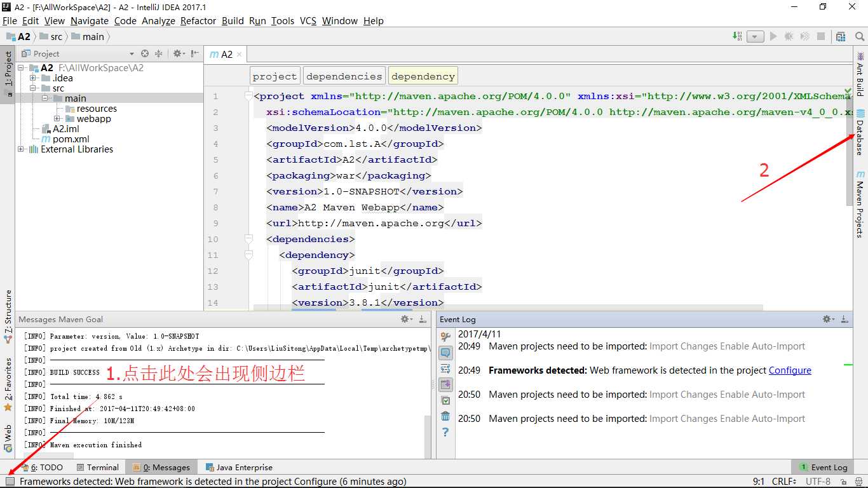The height and width of the screenshot is (488, 868).
Task: Close the A2 editor tab
Action: (239, 55)
